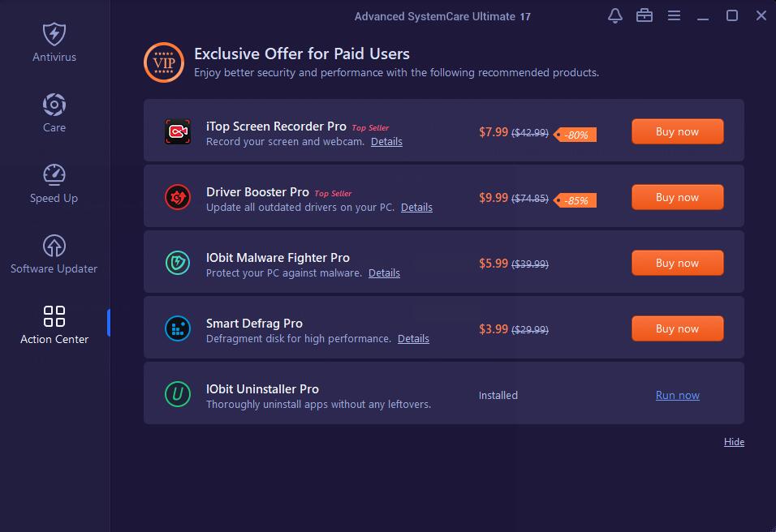
Task: Open Details for Smart Defrag Pro
Action: [x=413, y=339]
